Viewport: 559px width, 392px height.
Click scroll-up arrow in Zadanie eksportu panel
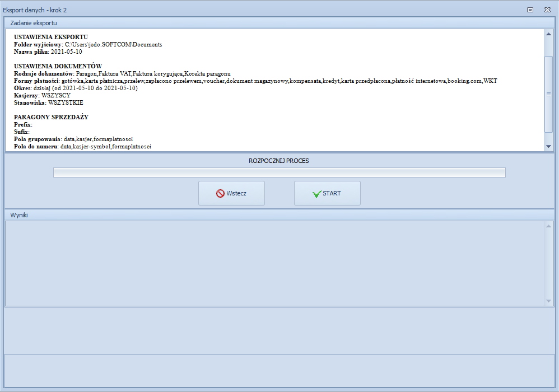pyautogui.click(x=548, y=34)
